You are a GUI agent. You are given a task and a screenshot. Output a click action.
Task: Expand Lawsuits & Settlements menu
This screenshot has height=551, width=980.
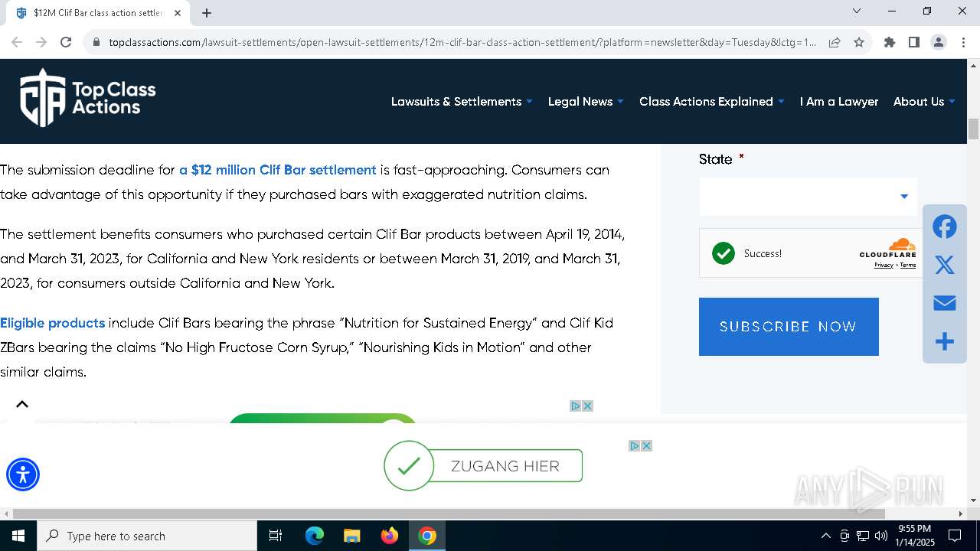tap(462, 102)
